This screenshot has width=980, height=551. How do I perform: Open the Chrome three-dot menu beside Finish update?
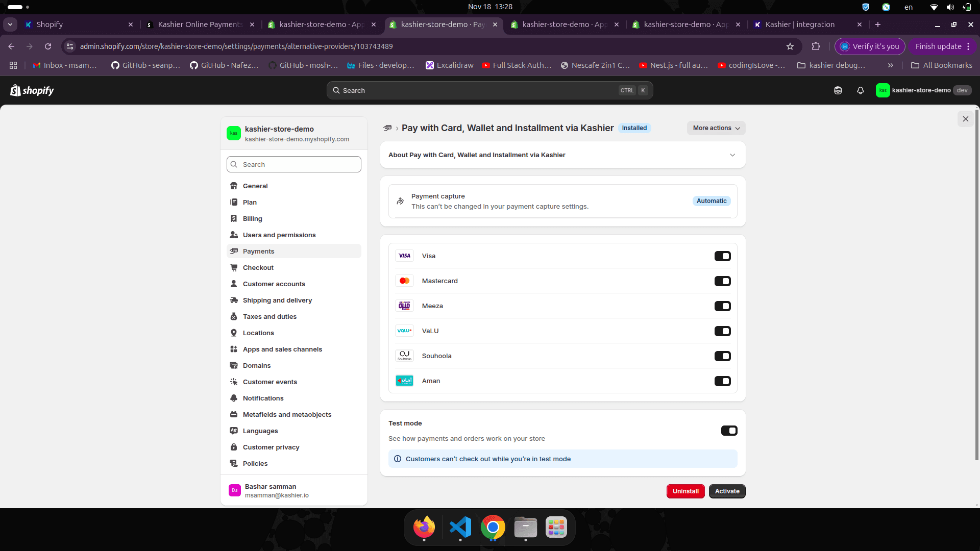coord(968,46)
